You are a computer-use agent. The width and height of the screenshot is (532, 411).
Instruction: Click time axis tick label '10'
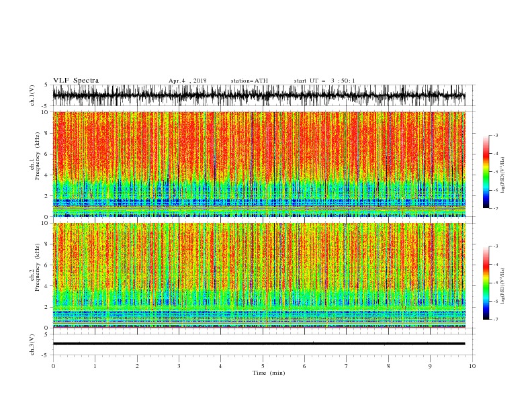click(472, 366)
